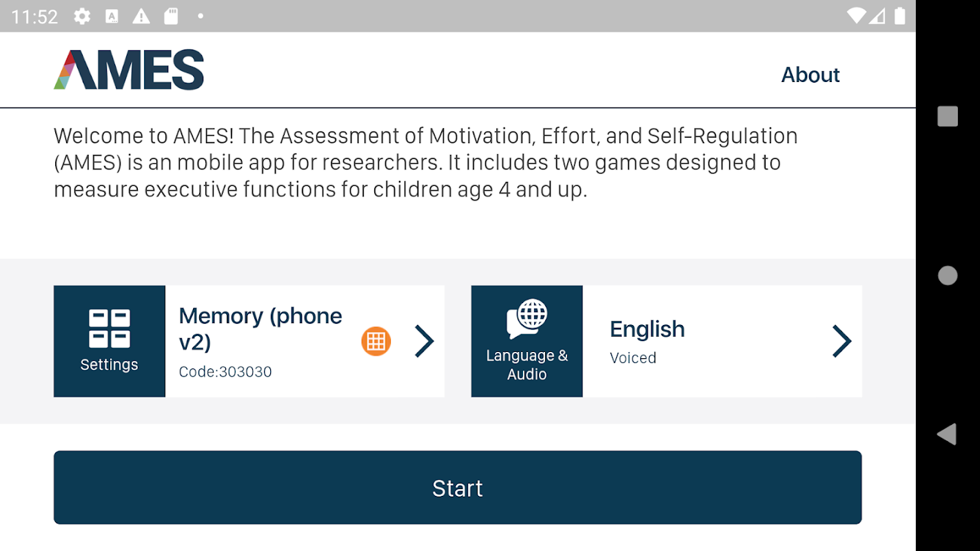The width and height of the screenshot is (980, 551).
Task: Tap the Language & Audio globe icon
Action: (x=527, y=320)
